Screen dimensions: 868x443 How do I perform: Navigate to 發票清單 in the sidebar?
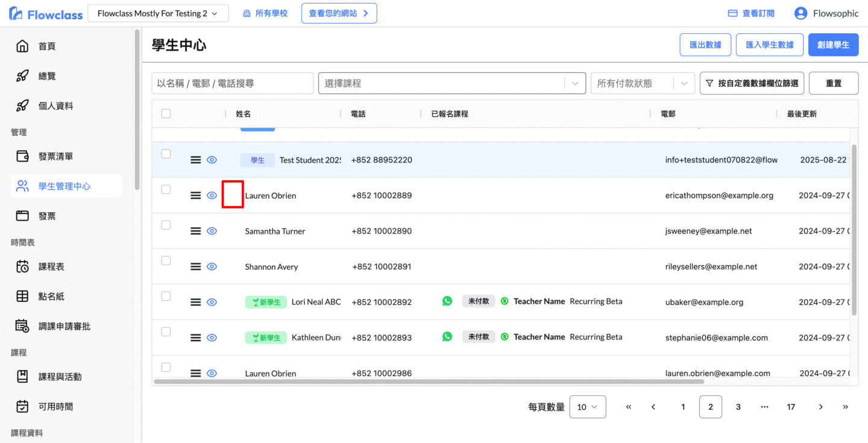(x=55, y=157)
